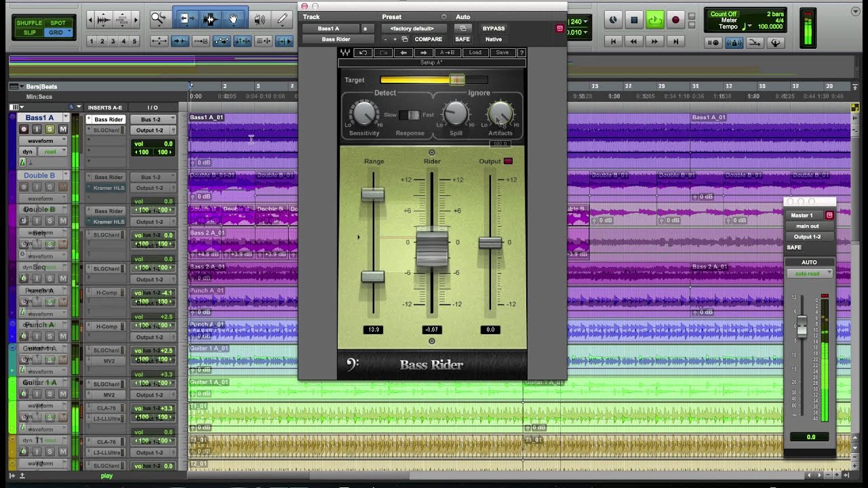Select the Shuffle edit mode
The width and height of the screenshot is (868, 488).
tap(29, 23)
